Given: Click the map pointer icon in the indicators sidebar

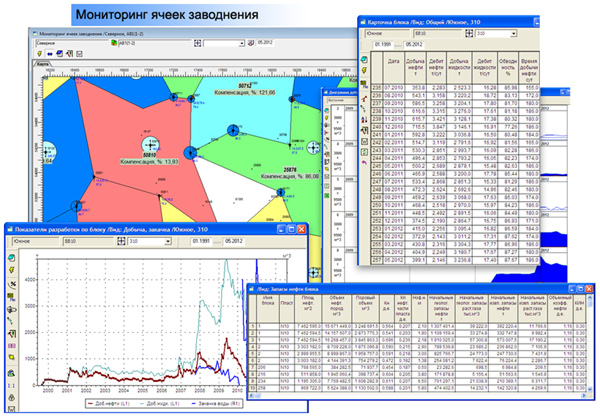Looking at the screenshot, I should click(11, 334).
